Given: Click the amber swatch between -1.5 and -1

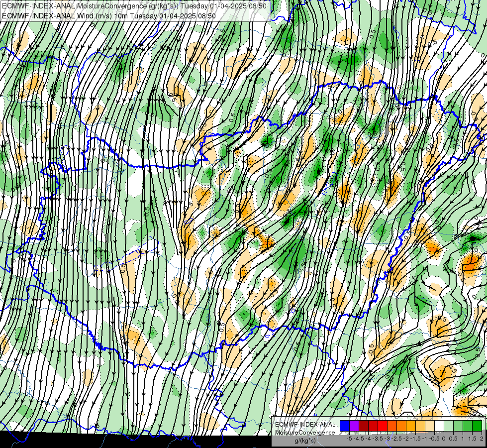Looking at the screenshot, I should 411,426.
